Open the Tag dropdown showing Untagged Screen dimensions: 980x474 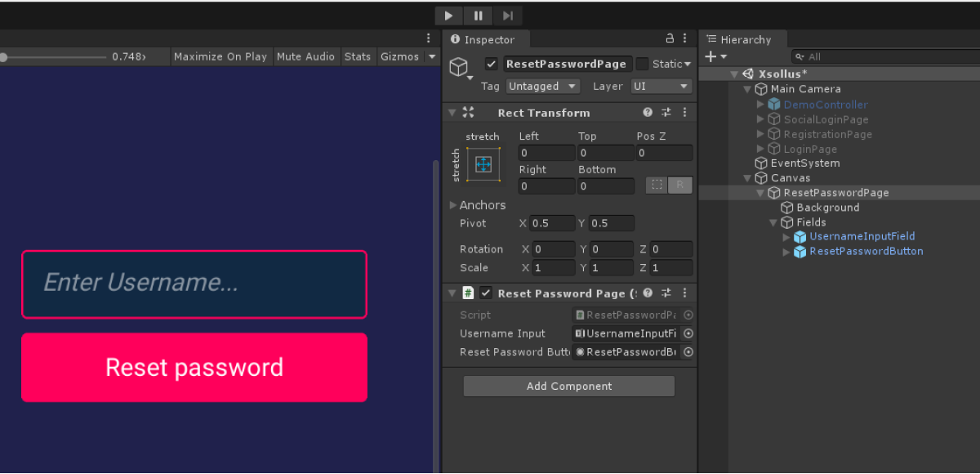[542, 87]
